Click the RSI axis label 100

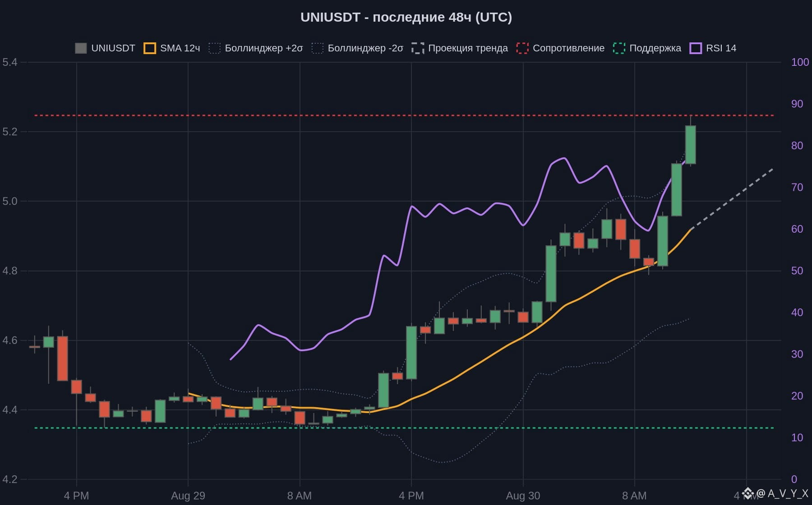pyautogui.click(x=800, y=62)
